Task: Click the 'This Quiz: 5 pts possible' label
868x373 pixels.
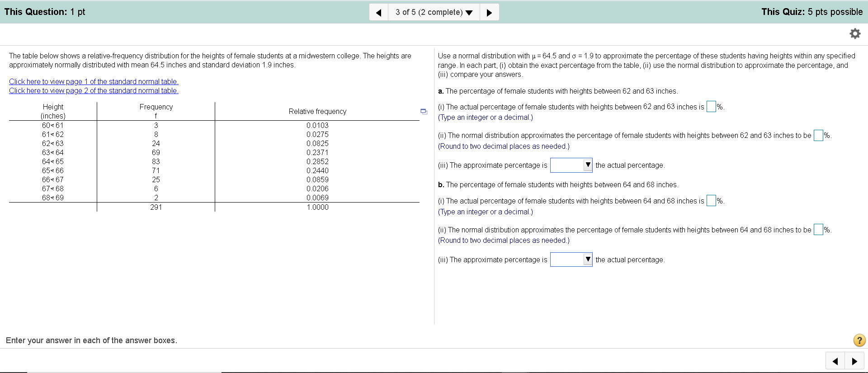Action: click(x=812, y=12)
